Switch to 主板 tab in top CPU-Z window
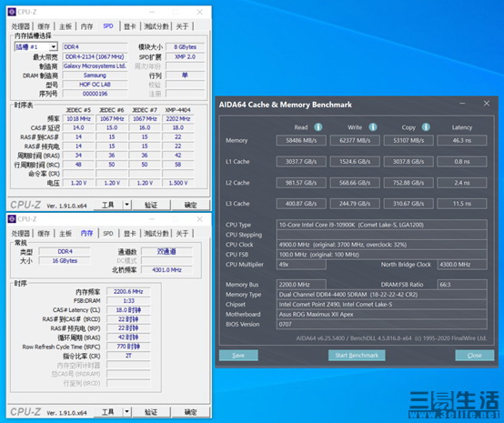Viewport: 504px width, 423px height. [x=66, y=26]
